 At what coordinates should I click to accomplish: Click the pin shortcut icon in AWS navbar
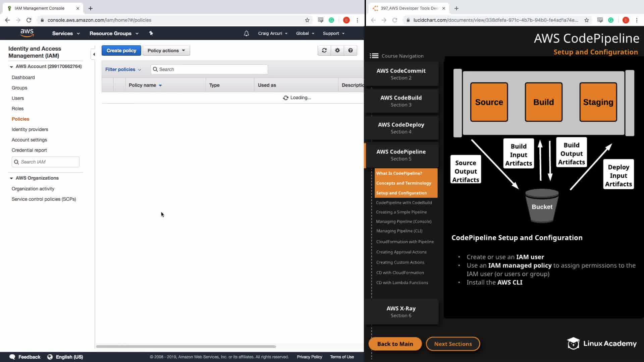[151, 33]
